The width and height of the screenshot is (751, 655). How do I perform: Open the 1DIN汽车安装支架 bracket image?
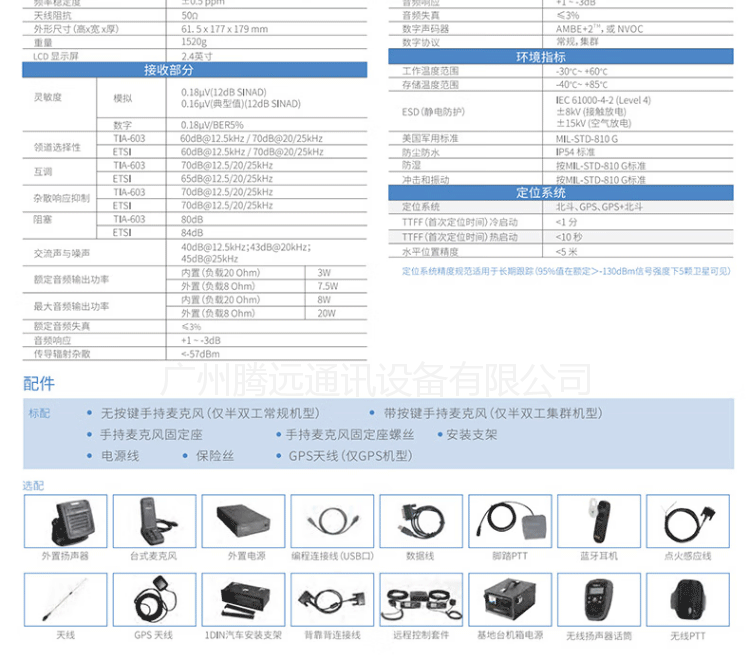(243, 599)
